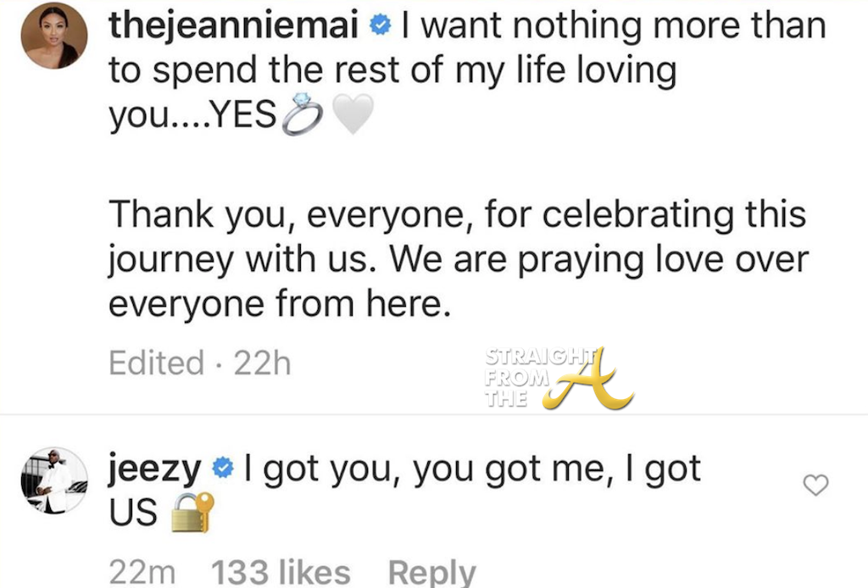Click the verified badge next to thejeanniemai
The width and height of the screenshot is (868, 588).
[x=381, y=27]
